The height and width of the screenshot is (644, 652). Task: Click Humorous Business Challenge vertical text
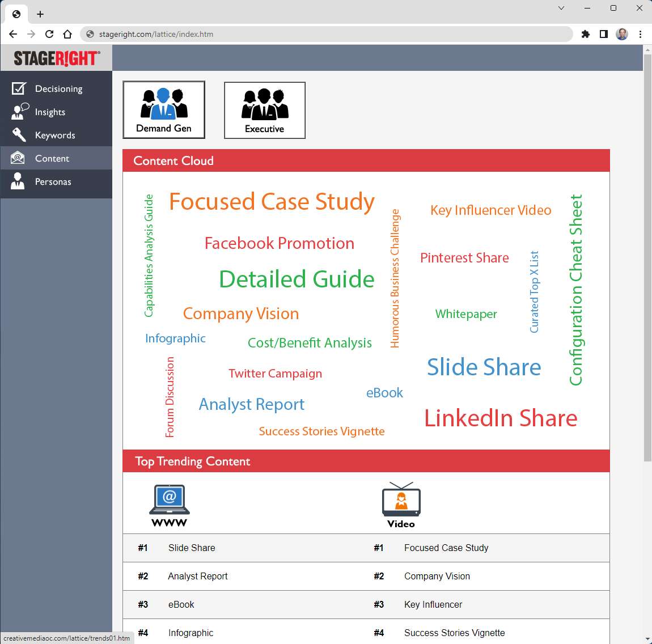coord(395,278)
